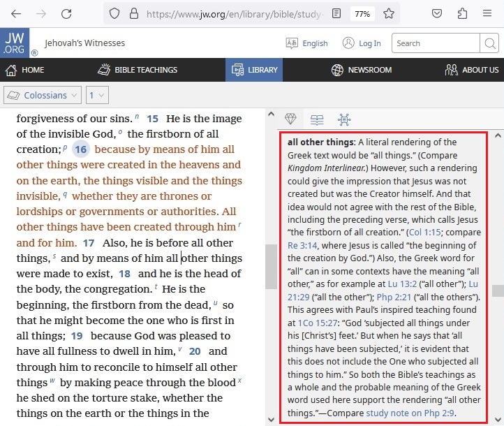Select verse number 19
Screen dimensions: 504x426
click(77, 336)
